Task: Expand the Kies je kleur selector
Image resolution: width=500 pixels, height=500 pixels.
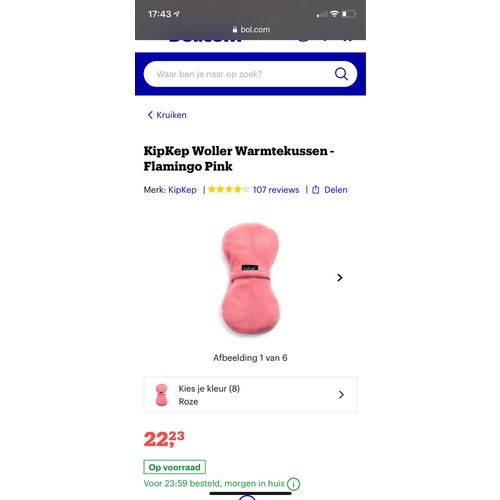Action: point(250,395)
